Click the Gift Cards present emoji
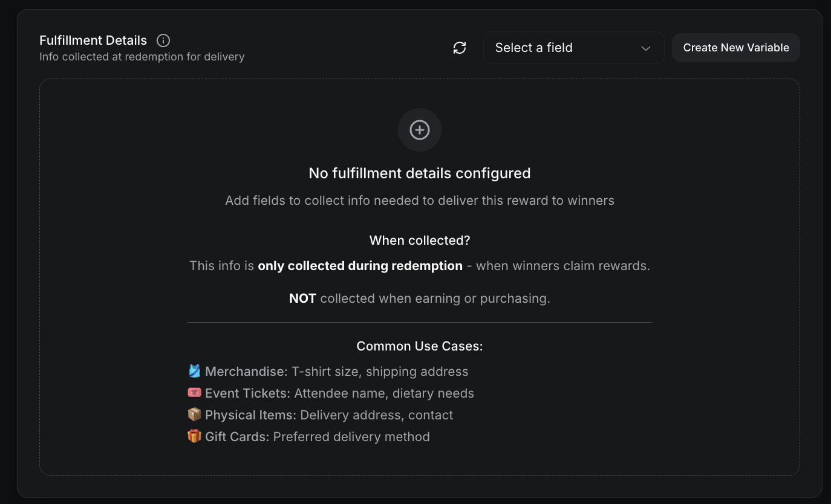831x504 pixels. tap(194, 436)
